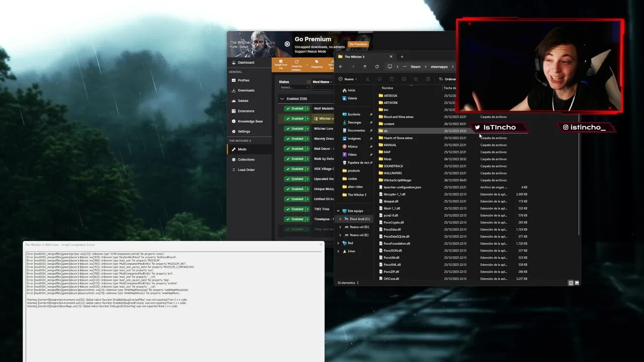Click the play icon next to Go Premium

coord(287,44)
